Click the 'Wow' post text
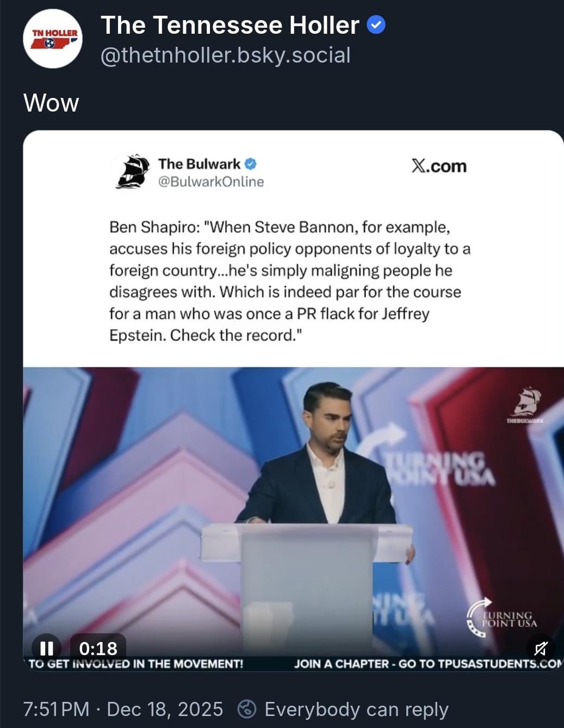 pos(51,103)
